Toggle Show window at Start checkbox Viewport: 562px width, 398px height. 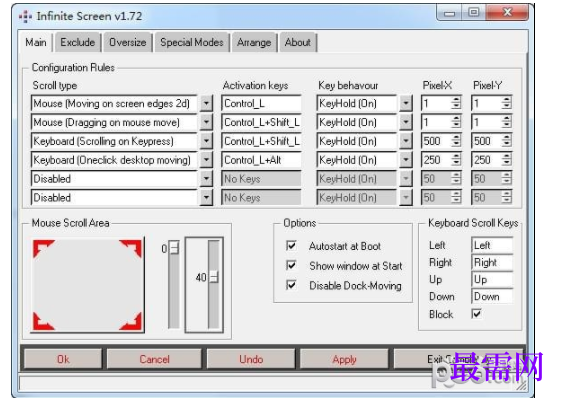pyautogui.click(x=291, y=265)
